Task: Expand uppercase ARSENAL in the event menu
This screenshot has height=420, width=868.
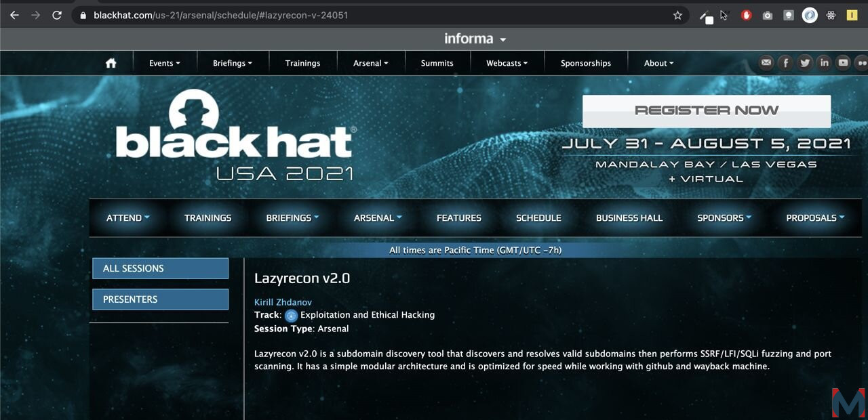Action: click(x=378, y=218)
